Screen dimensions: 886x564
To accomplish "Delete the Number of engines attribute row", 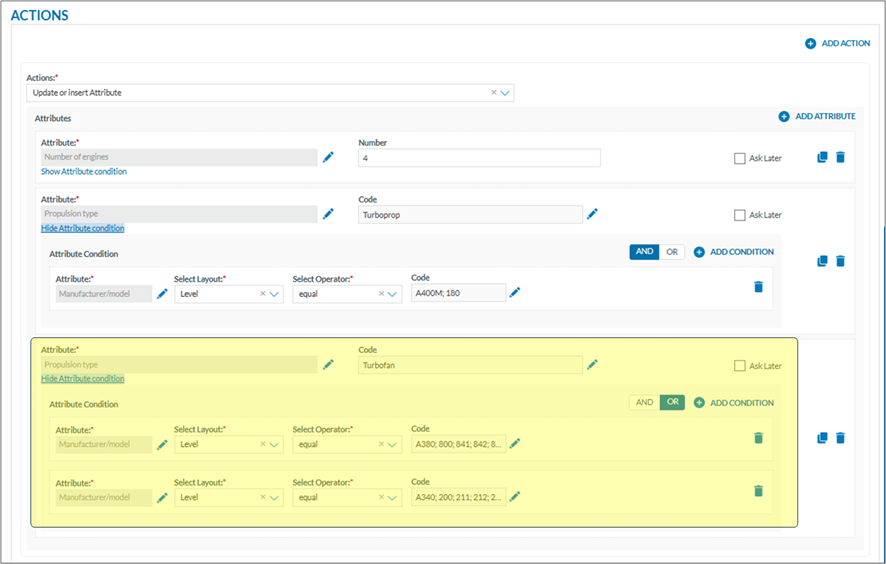I will pos(840,157).
